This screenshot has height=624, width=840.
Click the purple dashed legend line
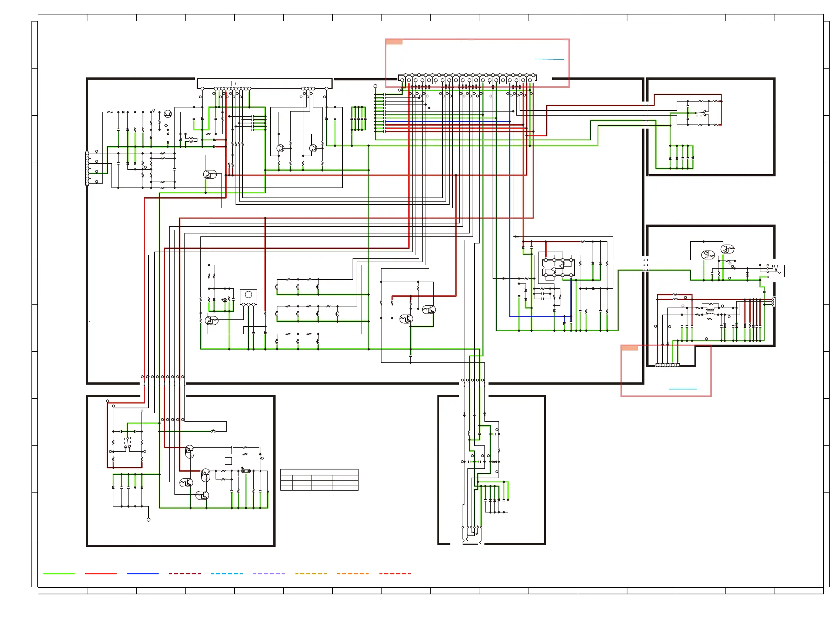(x=269, y=573)
